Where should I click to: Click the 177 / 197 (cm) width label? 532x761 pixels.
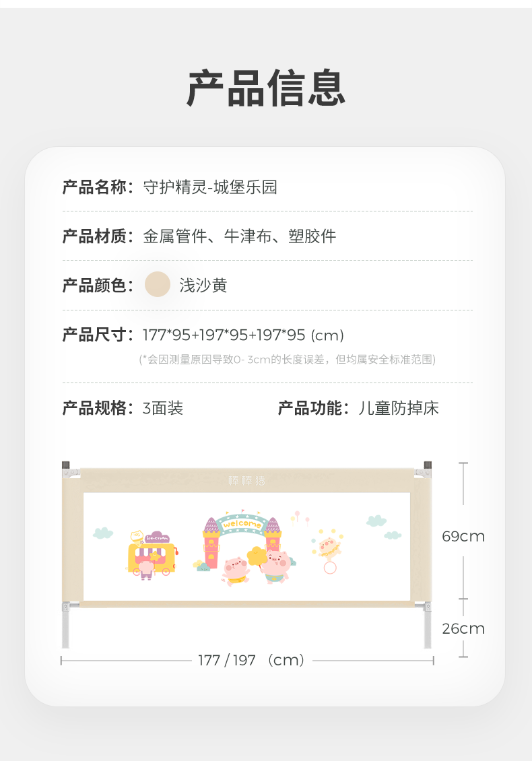point(251,660)
